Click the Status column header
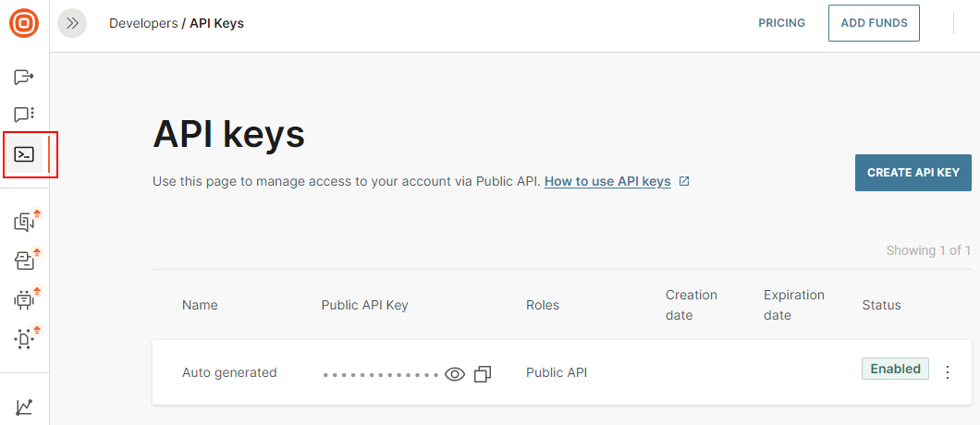This screenshot has width=980, height=425. tap(881, 305)
